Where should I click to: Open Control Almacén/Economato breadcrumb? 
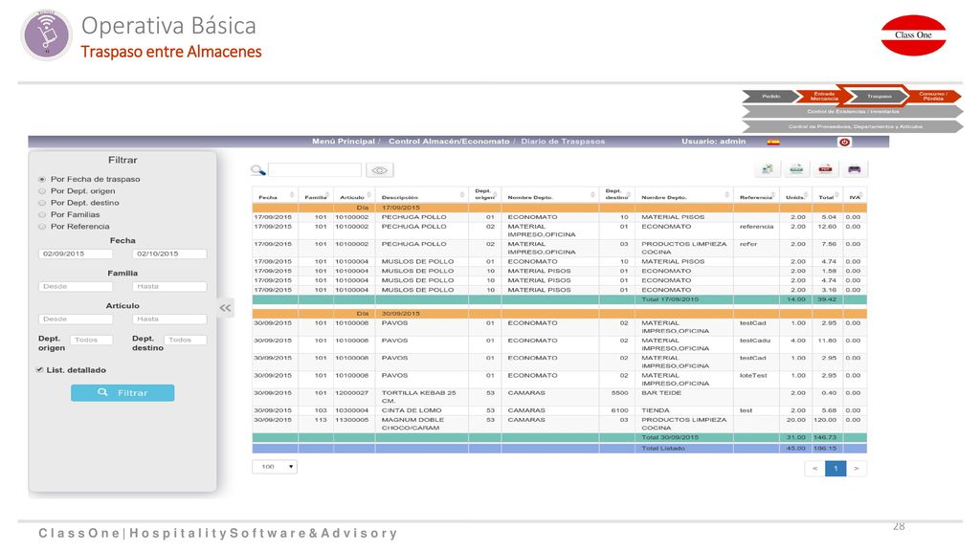click(x=449, y=142)
